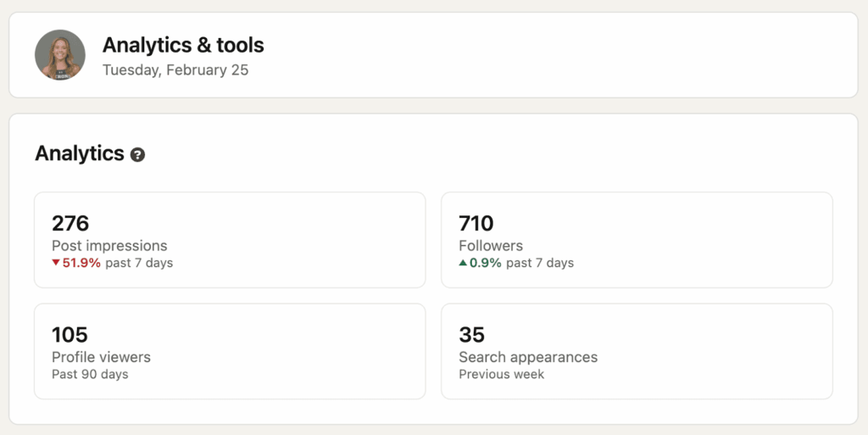Click the green up arrow under Followers

point(463,263)
